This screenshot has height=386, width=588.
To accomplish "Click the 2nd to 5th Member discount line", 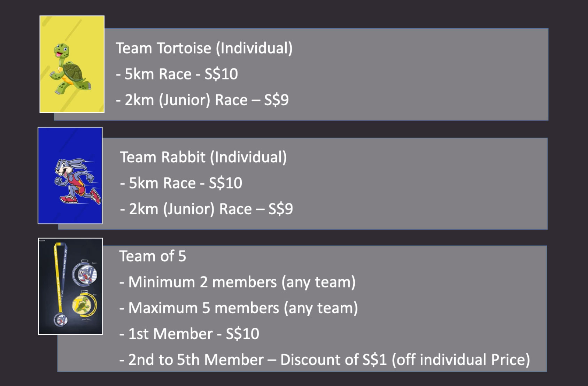I will 325,360.
